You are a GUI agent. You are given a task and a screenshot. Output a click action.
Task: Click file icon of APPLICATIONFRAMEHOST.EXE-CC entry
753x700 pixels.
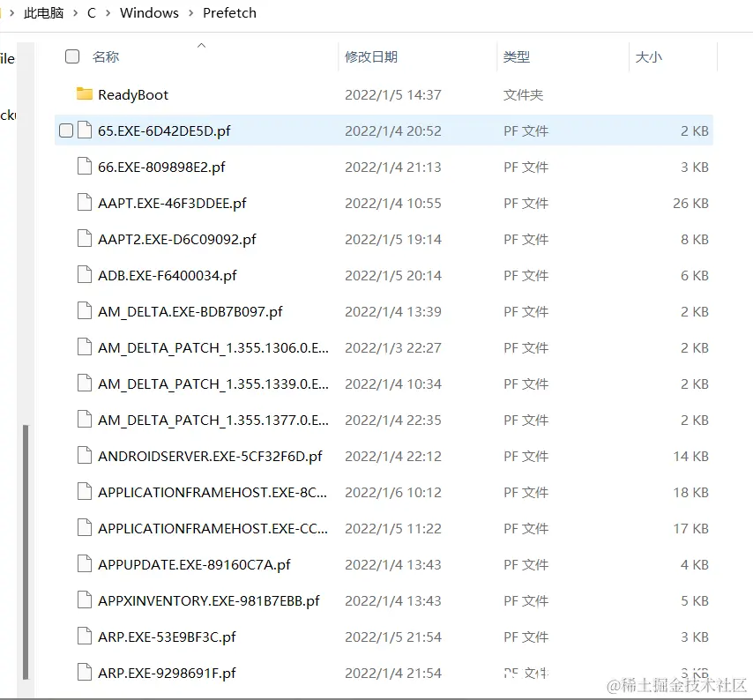tap(85, 527)
